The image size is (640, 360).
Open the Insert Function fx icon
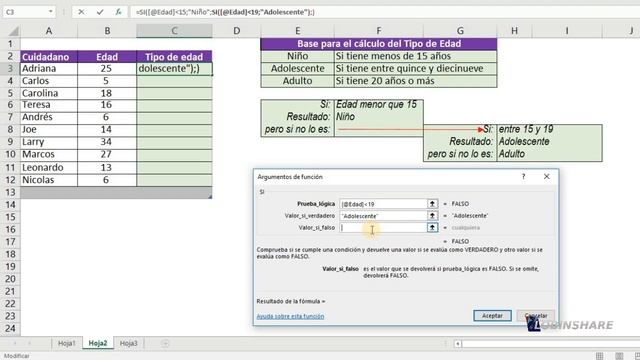[118, 12]
